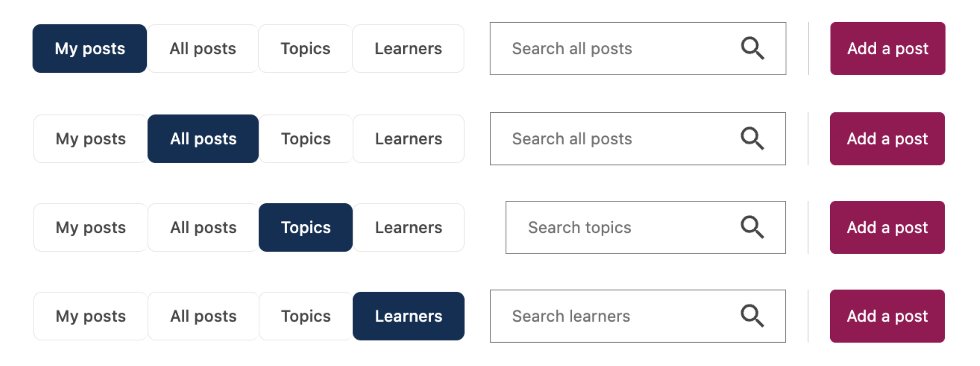Switch to All posts in row with Learners active
Viewport: 980px width, 366px height.
[x=203, y=316]
